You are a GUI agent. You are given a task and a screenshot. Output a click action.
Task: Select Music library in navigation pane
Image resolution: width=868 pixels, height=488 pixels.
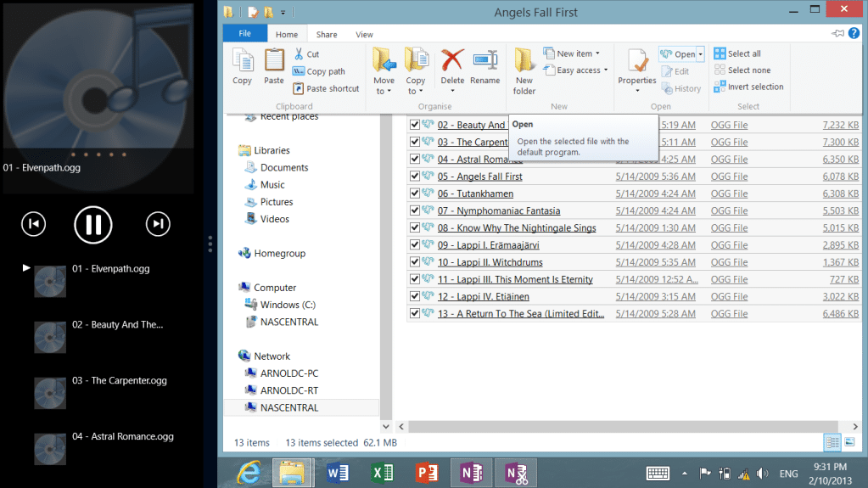[265, 184]
